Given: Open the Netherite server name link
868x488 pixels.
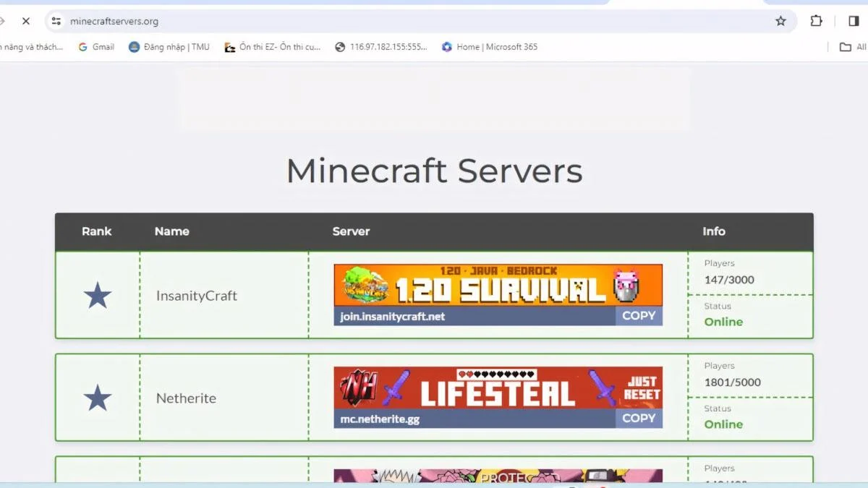Looking at the screenshot, I should [x=186, y=398].
